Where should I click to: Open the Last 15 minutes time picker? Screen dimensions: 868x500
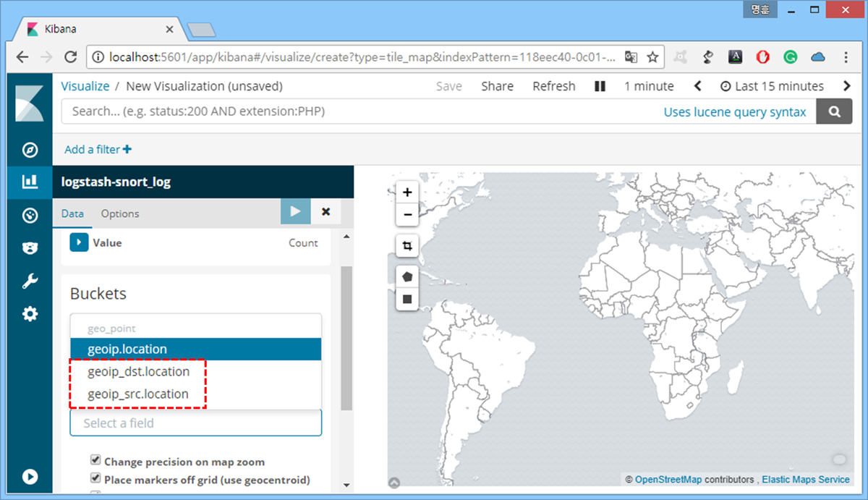[772, 86]
